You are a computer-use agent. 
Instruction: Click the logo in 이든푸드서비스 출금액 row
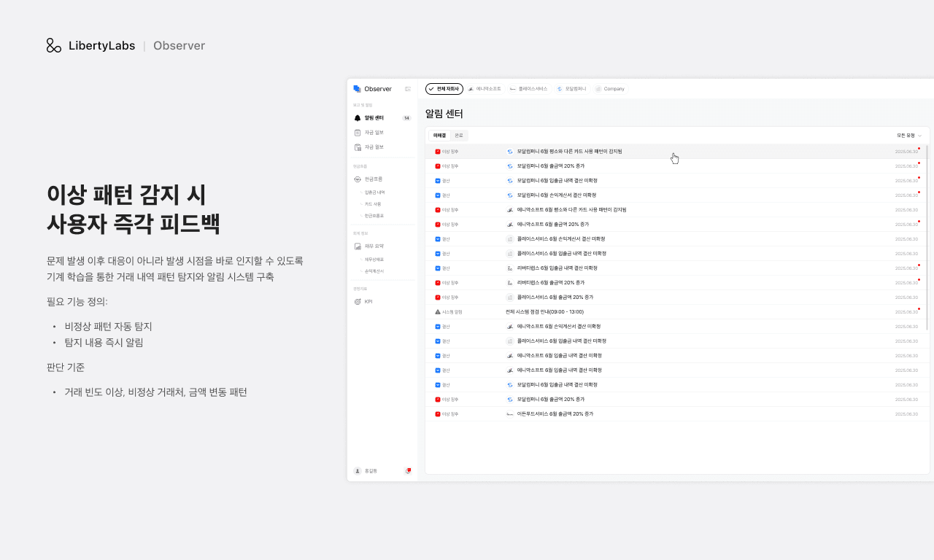tap(510, 414)
